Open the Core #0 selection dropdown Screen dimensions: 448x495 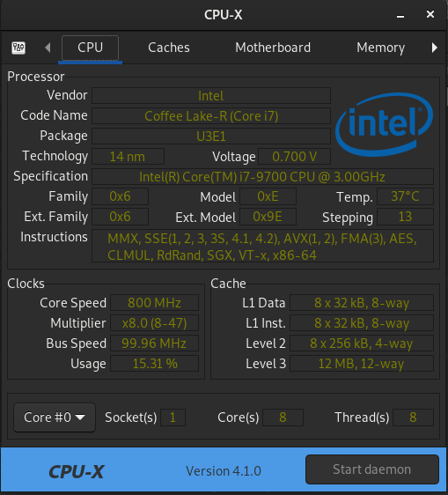(55, 417)
